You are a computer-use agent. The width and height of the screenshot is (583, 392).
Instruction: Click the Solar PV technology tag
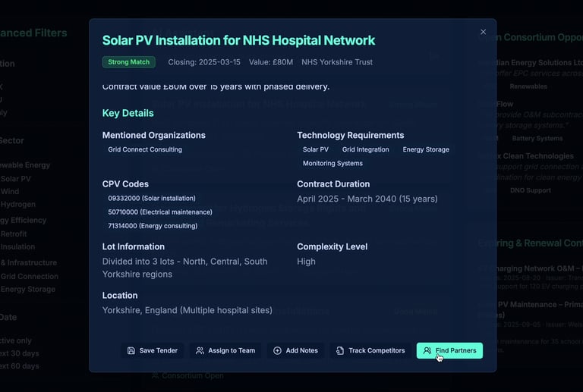click(315, 149)
